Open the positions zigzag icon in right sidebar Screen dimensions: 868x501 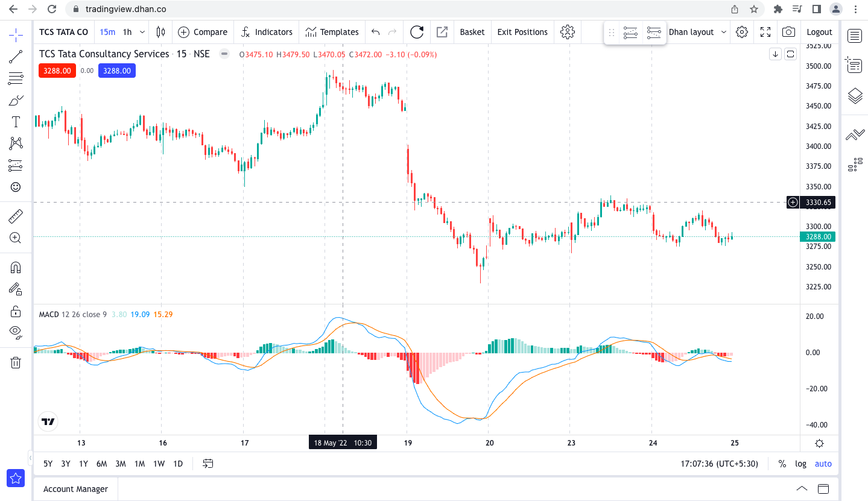tap(855, 135)
